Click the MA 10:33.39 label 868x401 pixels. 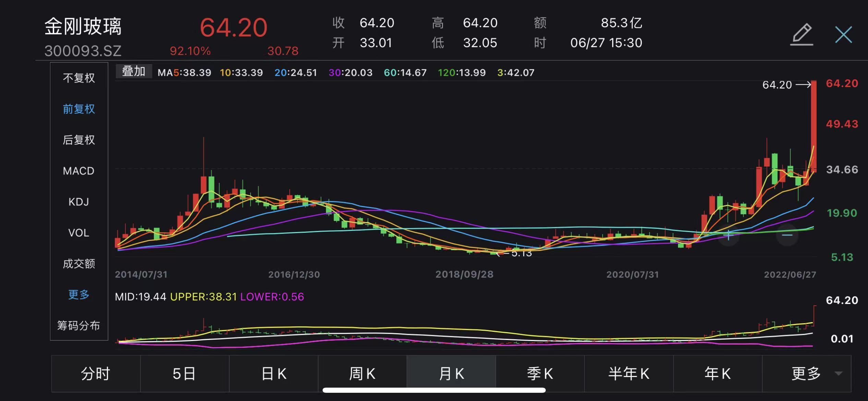241,73
